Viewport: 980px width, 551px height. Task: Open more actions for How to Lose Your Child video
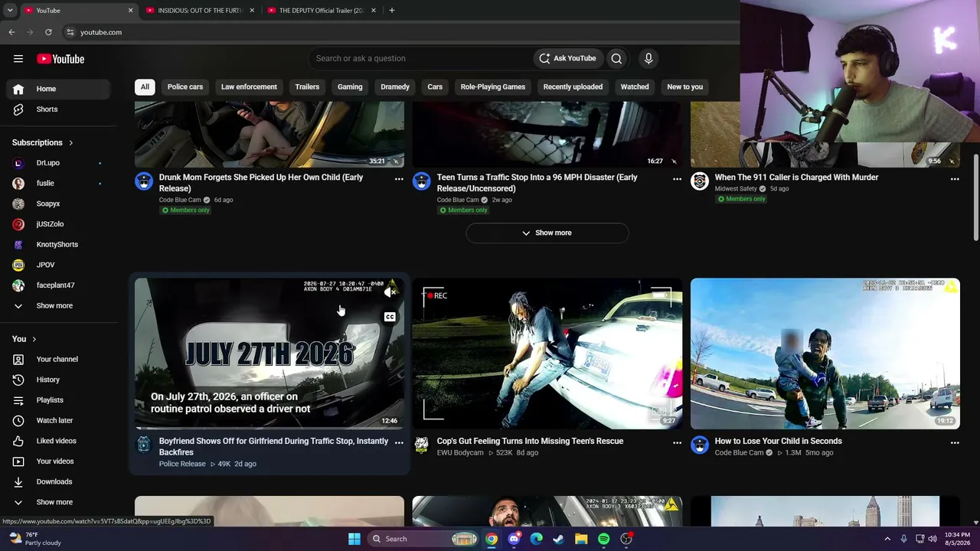955,442
